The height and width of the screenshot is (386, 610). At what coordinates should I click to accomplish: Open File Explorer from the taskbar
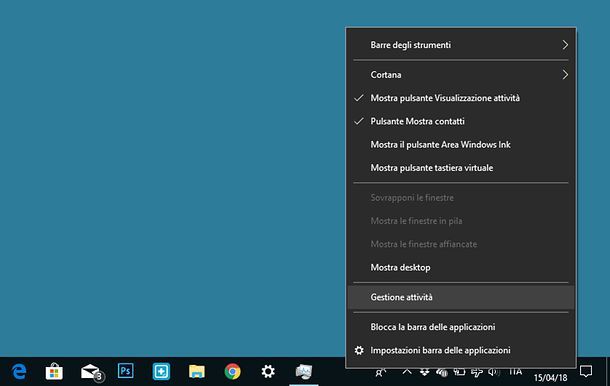(197, 372)
